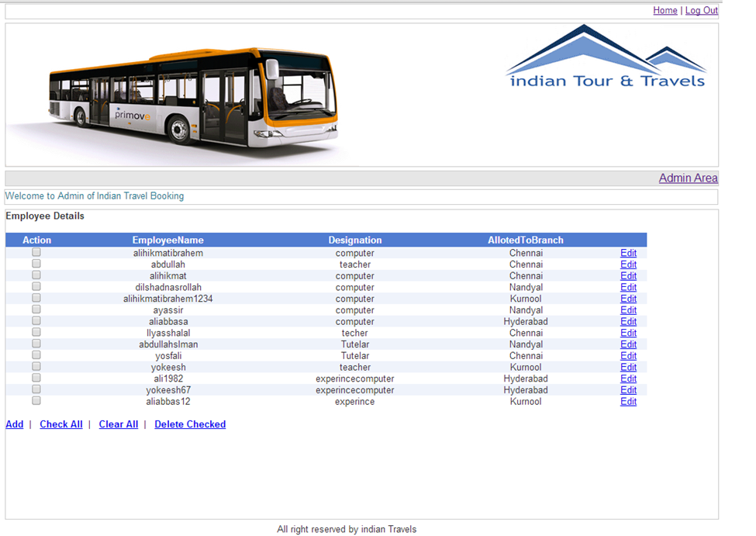
Task: Open the Admin Area
Action: [x=688, y=178]
